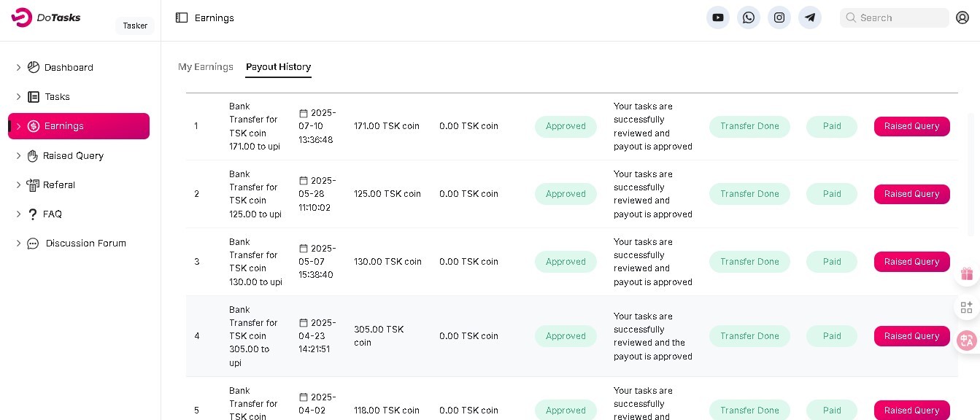Click the DoTasks logo
The image size is (980, 420).
[47, 17]
